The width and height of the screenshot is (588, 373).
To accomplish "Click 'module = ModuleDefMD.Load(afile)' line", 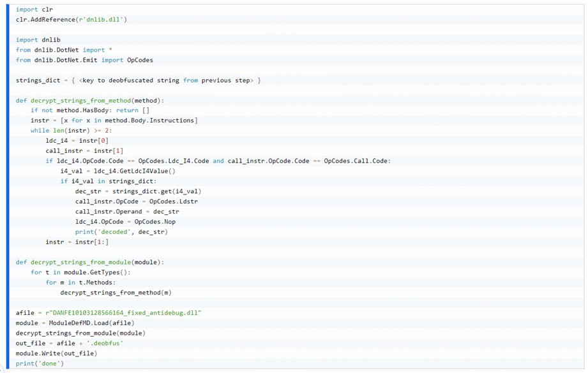I will coord(75,323).
